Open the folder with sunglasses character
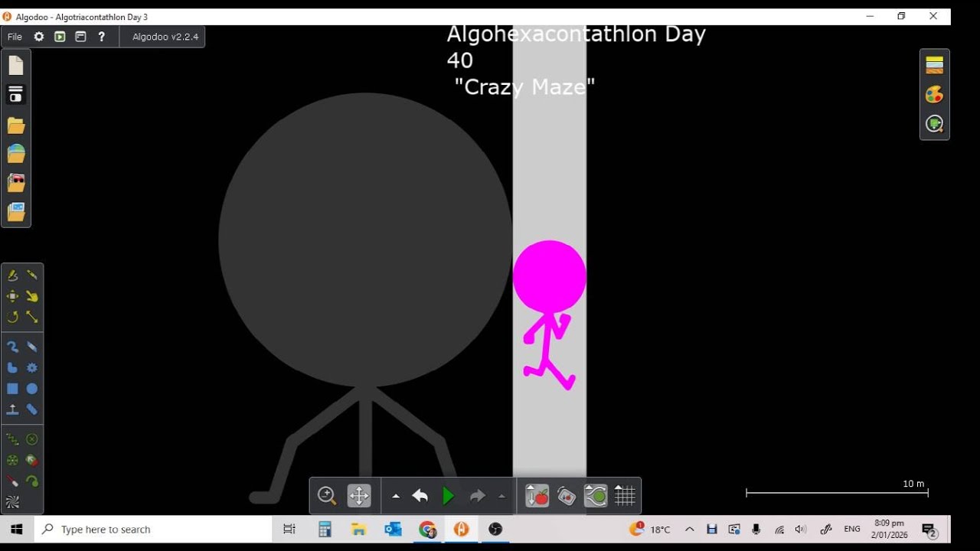This screenshot has width=980, height=551. coord(16,183)
